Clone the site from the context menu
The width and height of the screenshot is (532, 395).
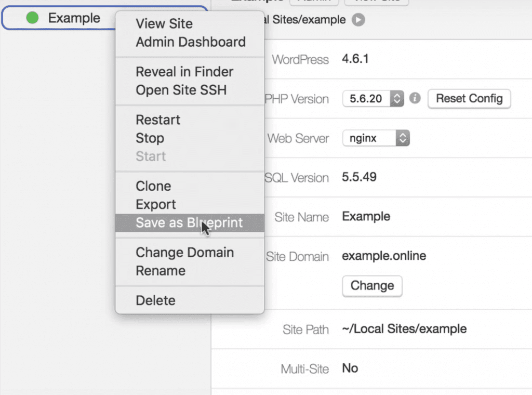pyautogui.click(x=153, y=186)
